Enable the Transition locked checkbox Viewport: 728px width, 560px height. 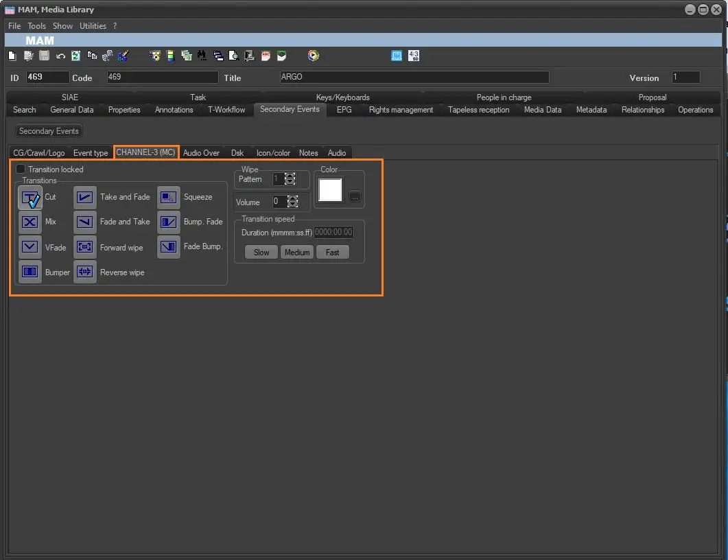tap(21, 169)
